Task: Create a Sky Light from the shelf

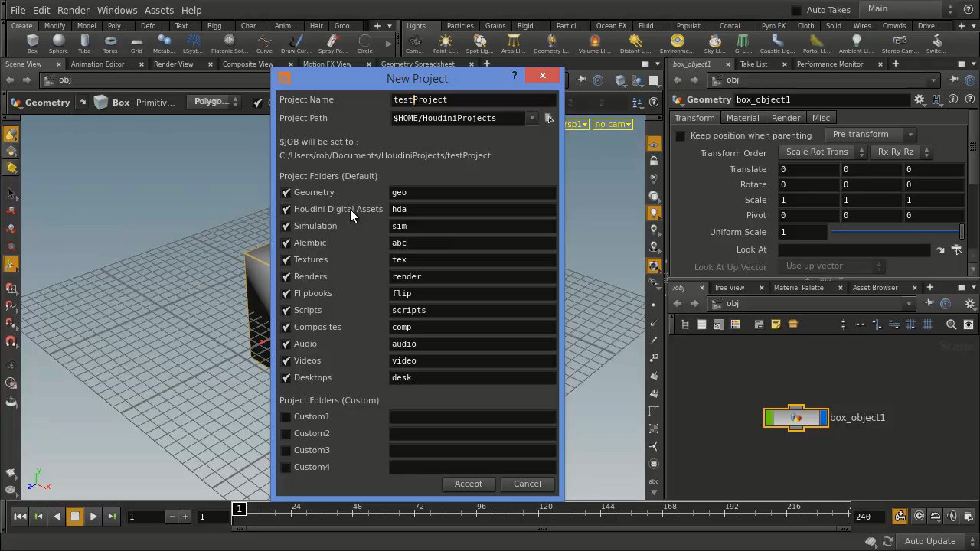Action: pos(713,41)
